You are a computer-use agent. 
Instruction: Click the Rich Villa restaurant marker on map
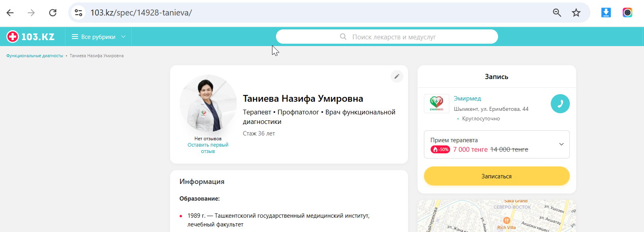tap(506, 220)
